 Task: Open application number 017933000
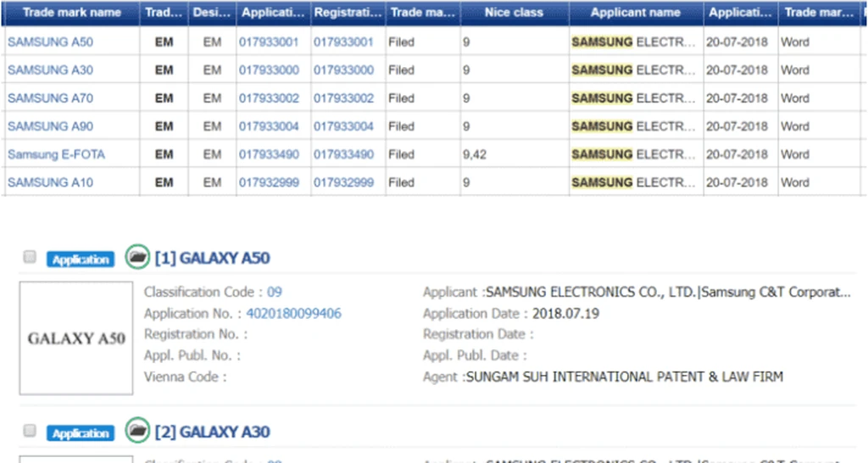[x=269, y=70]
